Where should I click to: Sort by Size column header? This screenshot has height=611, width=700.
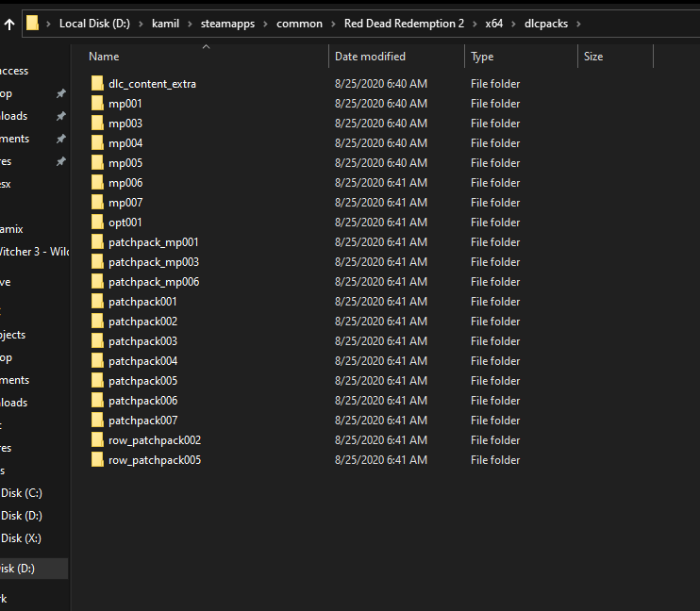coord(593,57)
